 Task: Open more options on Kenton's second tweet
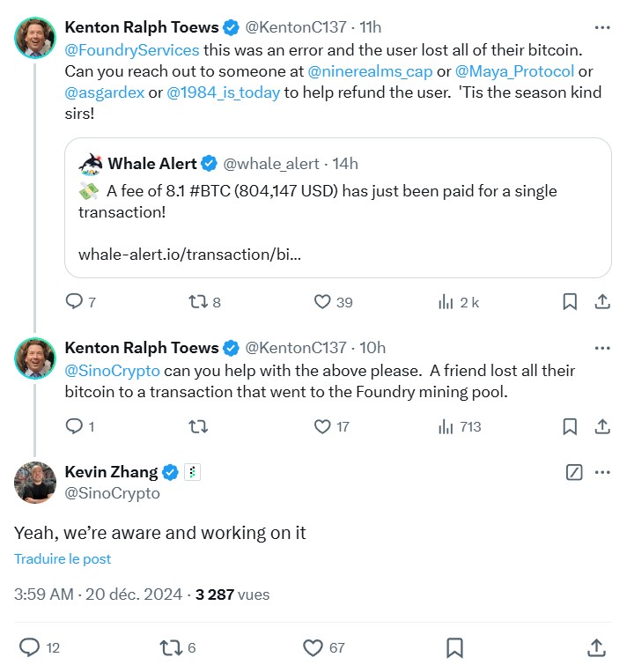coord(602,347)
